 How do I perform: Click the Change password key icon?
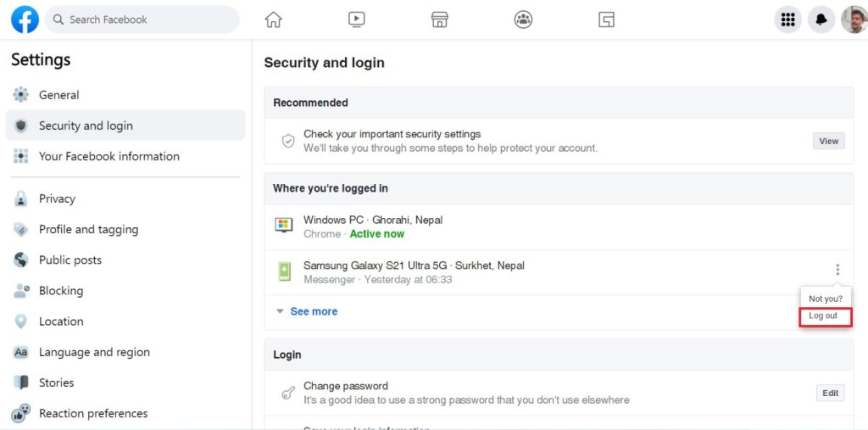[x=288, y=393]
